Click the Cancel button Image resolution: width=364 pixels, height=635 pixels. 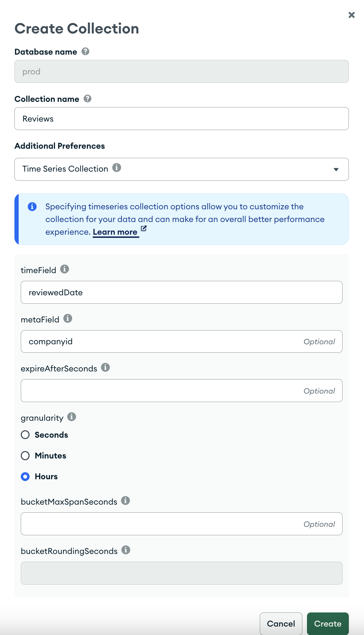[281, 623]
